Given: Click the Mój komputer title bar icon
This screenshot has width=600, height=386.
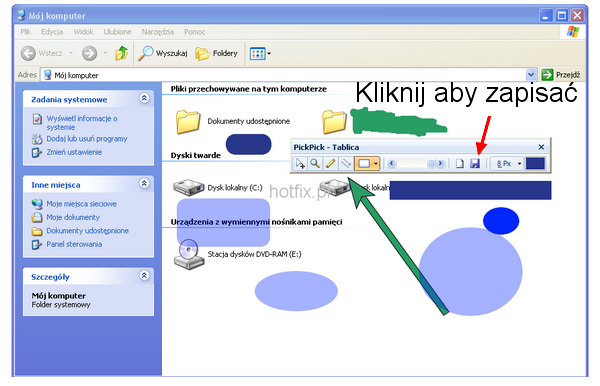Looking at the screenshot, I should click(22, 15).
